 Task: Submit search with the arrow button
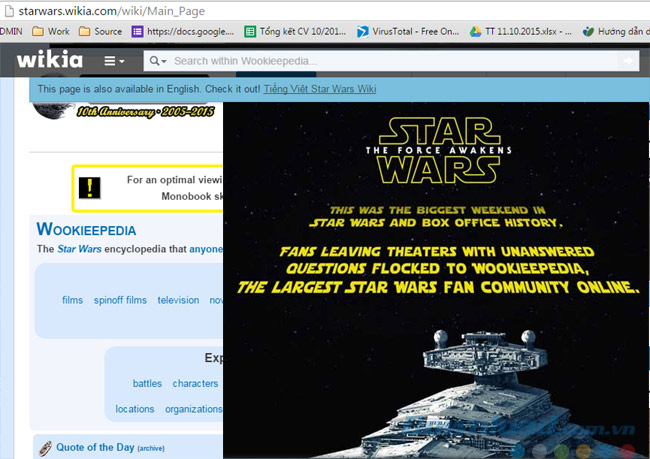[628, 61]
